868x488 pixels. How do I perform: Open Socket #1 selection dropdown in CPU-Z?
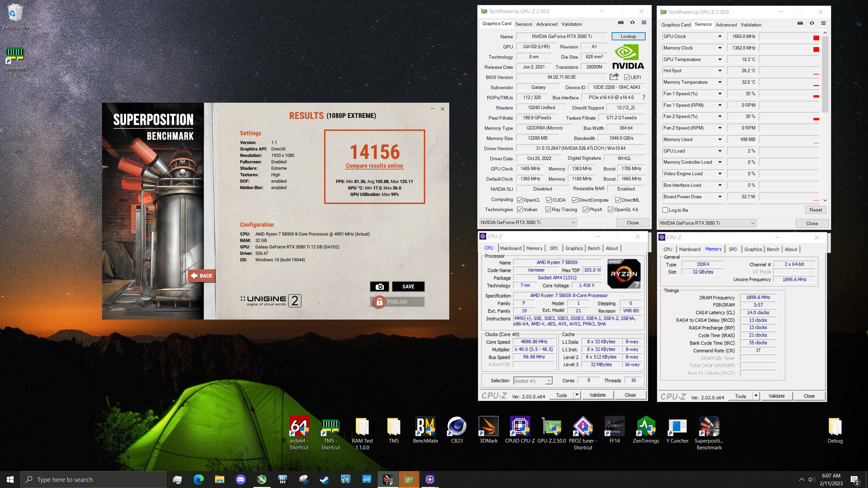[x=533, y=381]
